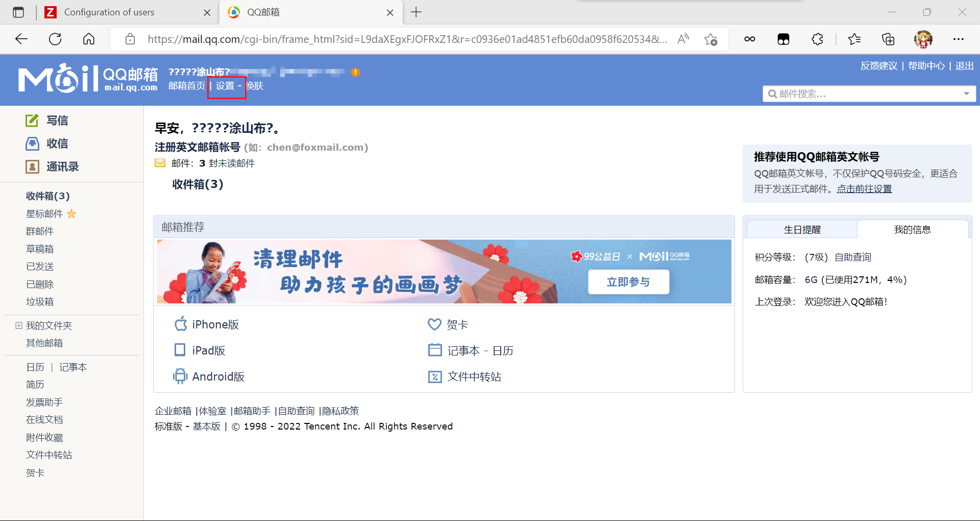
Task: Open the 草稿箱 folder
Action: [40, 249]
